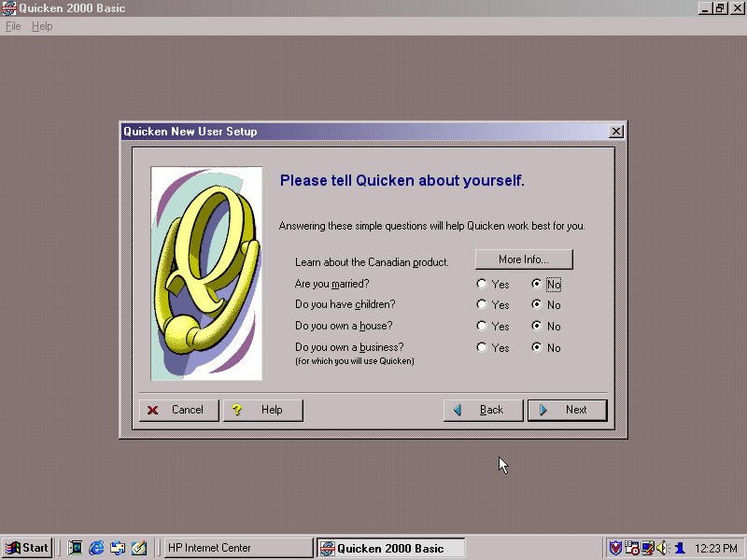Open the File menu
The image size is (747, 560).
click(13, 26)
